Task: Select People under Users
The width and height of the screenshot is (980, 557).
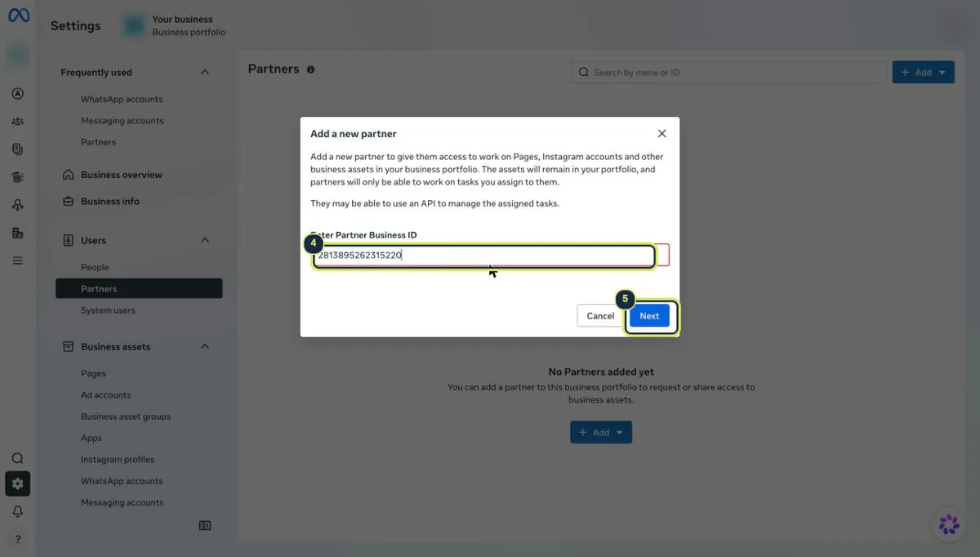Action: click(x=95, y=267)
